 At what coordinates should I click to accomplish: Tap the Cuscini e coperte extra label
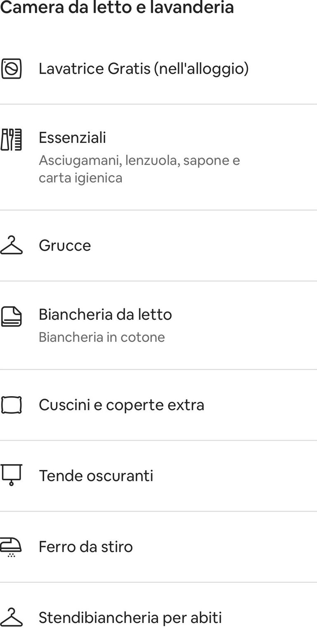pyautogui.click(x=121, y=405)
